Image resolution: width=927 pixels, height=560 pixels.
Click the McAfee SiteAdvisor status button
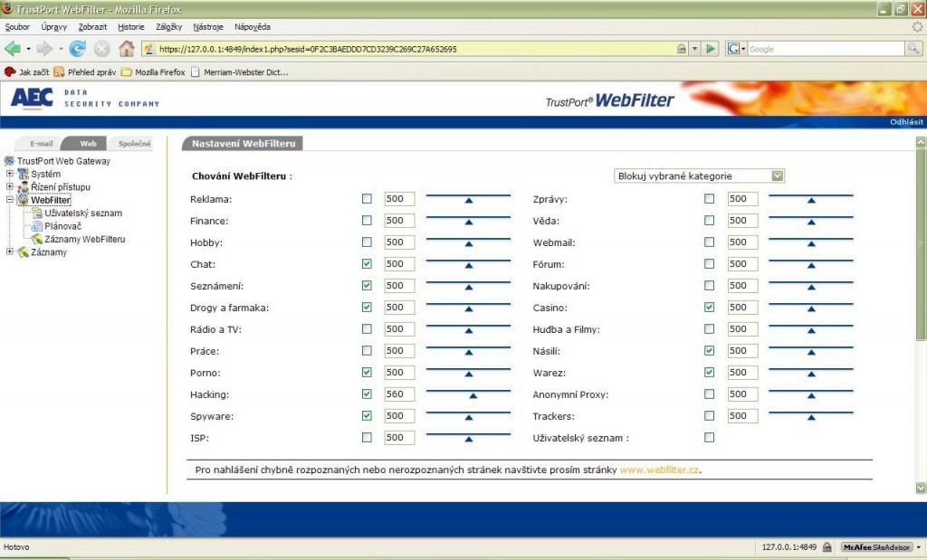[x=876, y=547]
